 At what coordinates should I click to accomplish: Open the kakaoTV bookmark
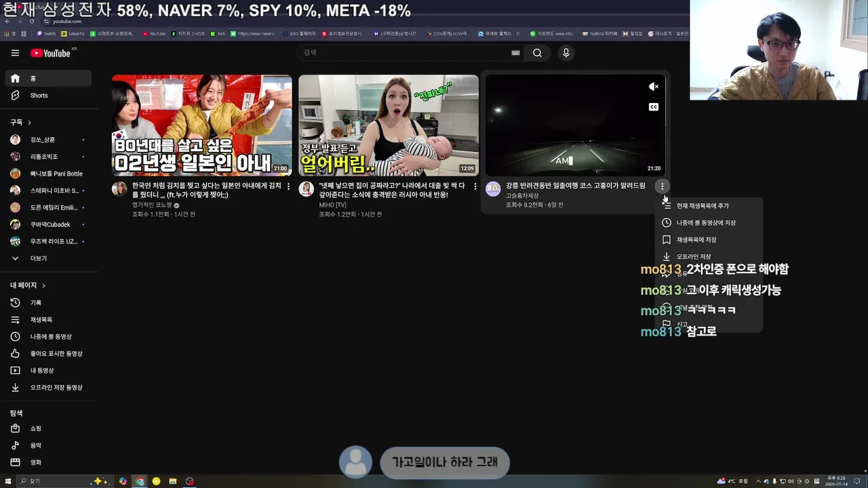point(73,33)
